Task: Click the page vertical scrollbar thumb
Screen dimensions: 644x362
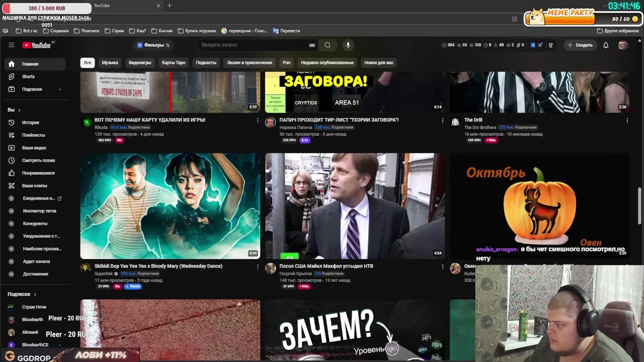Action: [640, 206]
